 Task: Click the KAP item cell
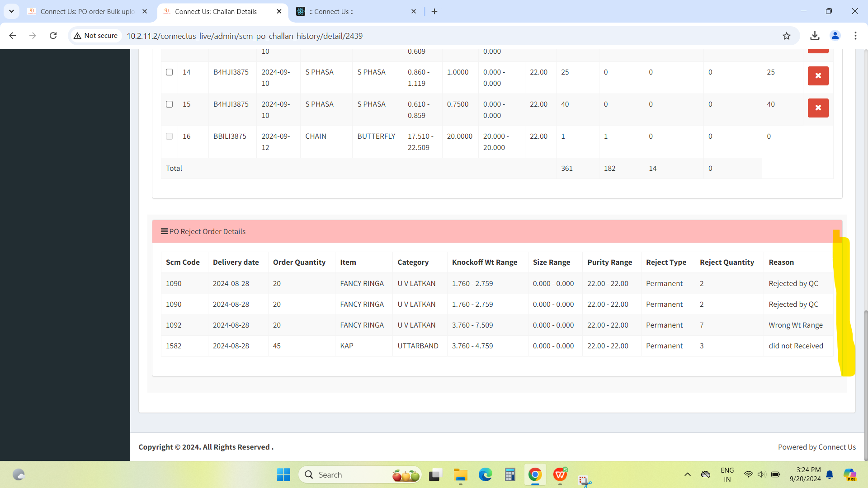coord(347,346)
